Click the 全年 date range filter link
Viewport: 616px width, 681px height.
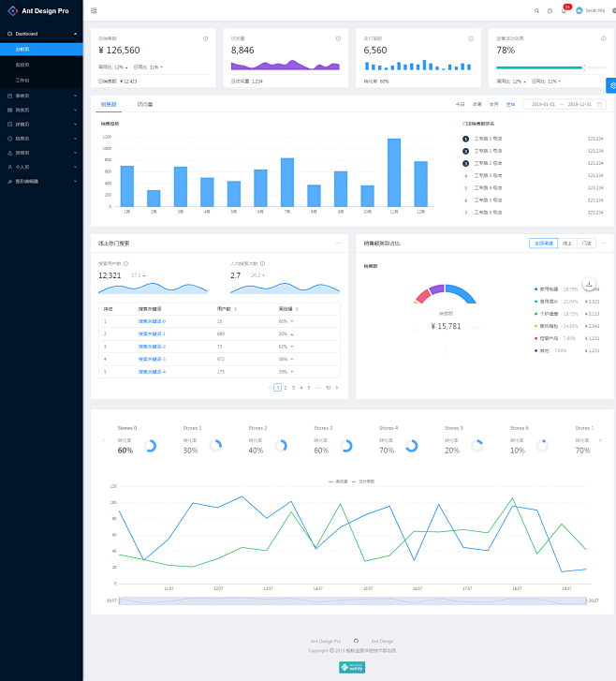[510, 104]
